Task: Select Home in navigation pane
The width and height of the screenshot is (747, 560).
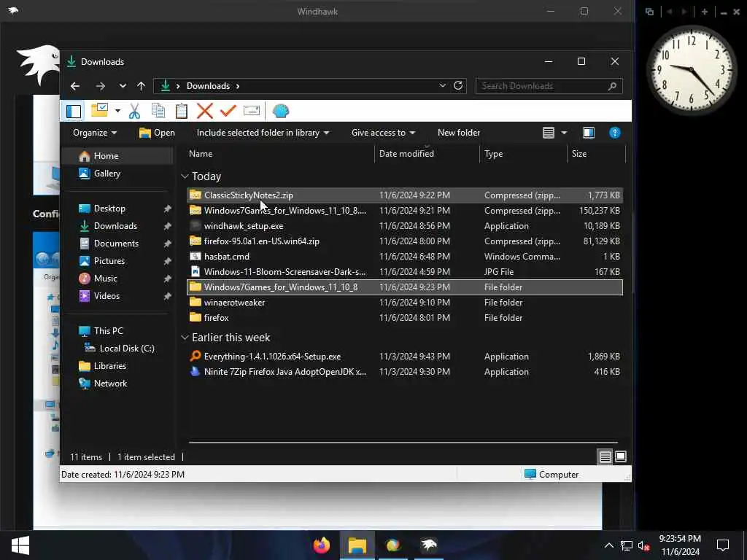Action: coord(106,156)
